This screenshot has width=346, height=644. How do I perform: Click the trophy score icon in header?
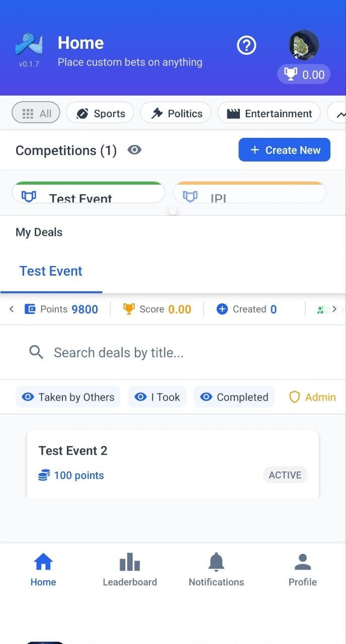pyautogui.click(x=291, y=74)
